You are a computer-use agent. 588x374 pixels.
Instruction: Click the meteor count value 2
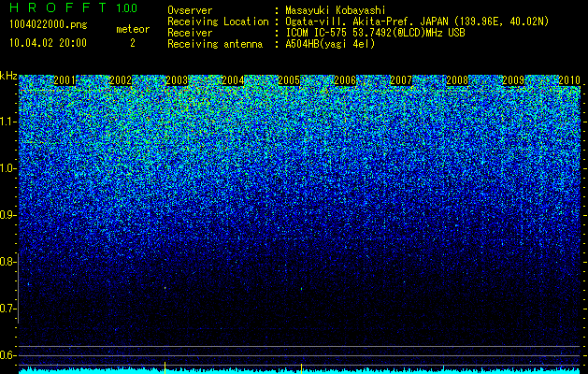[x=133, y=43]
